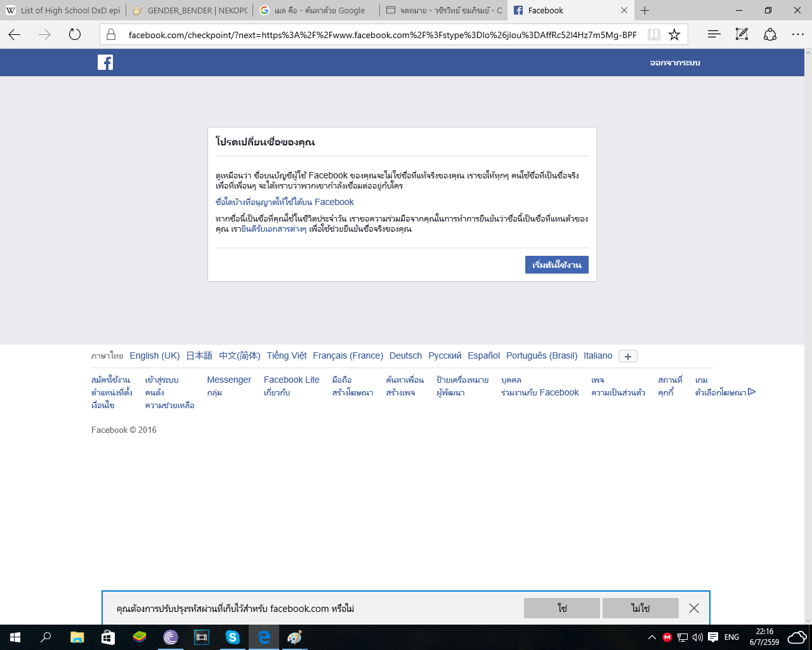Open network status tray icon
Screen dimensions: 812x650
(683, 637)
